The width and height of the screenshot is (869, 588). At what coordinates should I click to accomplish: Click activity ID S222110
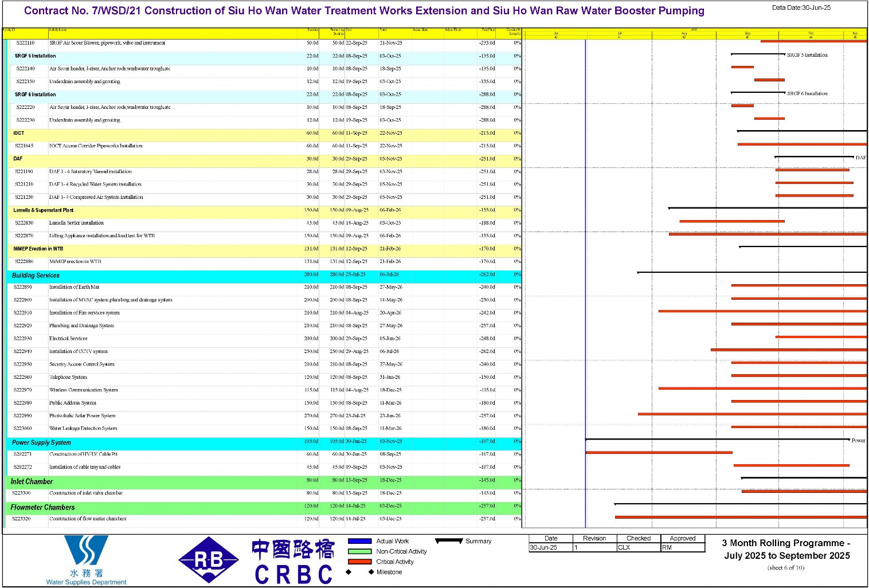[25, 43]
